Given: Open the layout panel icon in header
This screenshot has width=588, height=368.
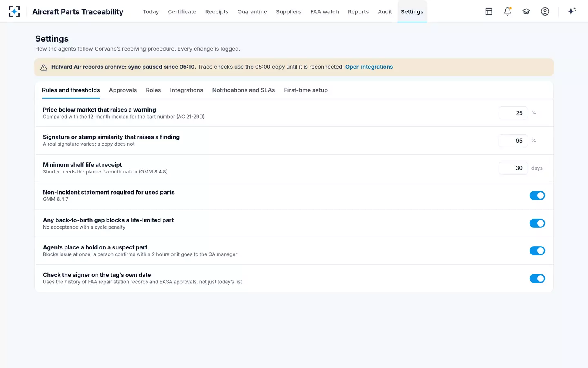Looking at the screenshot, I should pyautogui.click(x=489, y=11).
